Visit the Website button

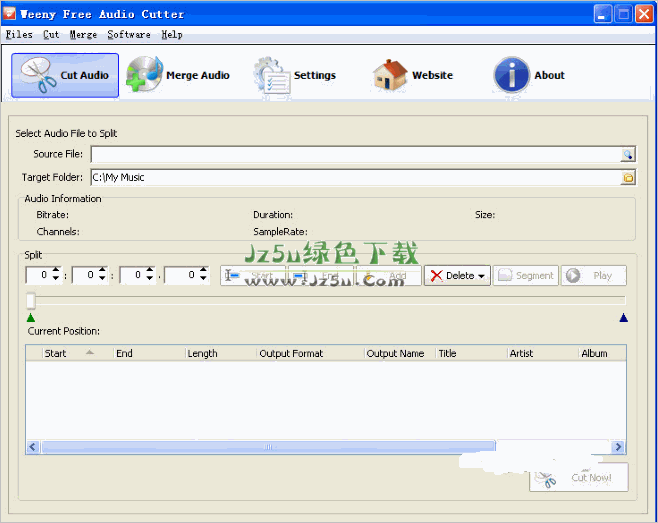(x=413, y=76)
